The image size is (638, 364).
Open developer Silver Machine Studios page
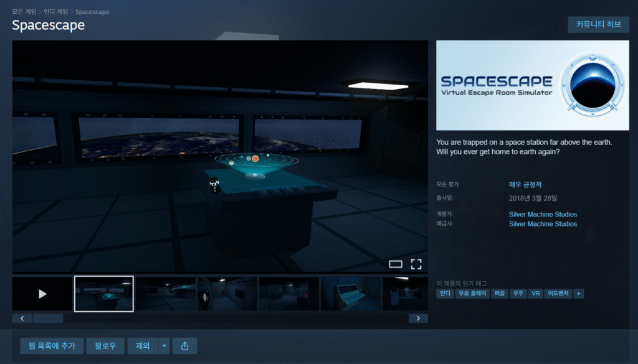[x=543, y=214]
